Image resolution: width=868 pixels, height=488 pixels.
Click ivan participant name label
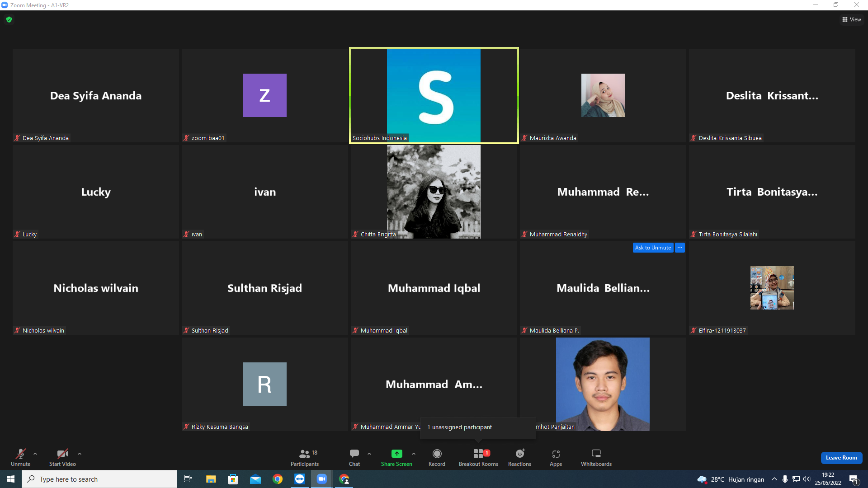pos(197,235)
